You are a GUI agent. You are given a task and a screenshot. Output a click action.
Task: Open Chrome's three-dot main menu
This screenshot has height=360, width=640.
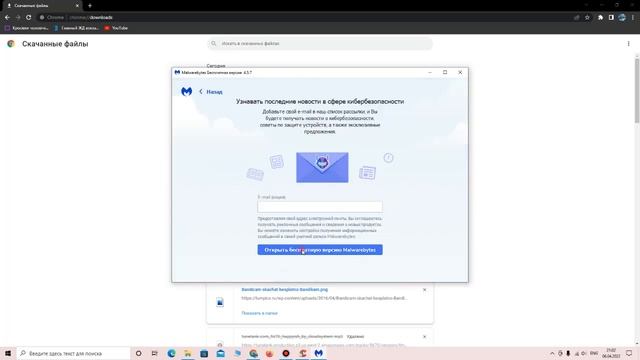tap(633, 18)
